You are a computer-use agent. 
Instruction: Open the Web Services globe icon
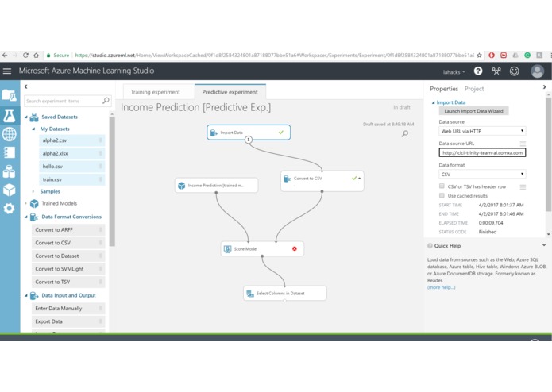(10, 134)
